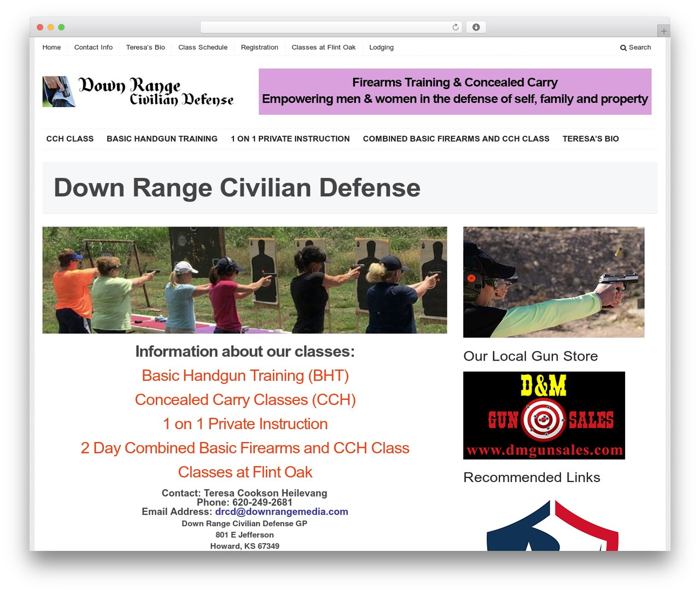The width and height of the screenshot is (700, 593).
Task: Click the Our Local Gun Store heading
Action: [530, 356]
